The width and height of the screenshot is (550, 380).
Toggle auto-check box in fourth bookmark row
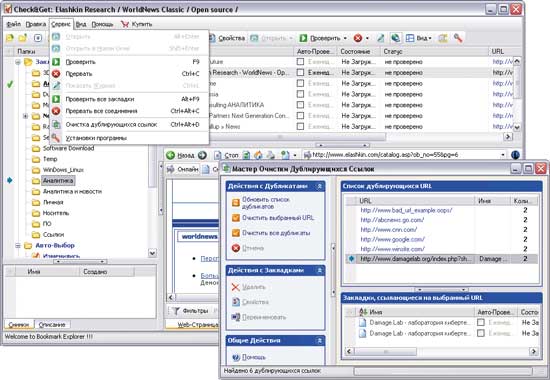coord(300,94)
